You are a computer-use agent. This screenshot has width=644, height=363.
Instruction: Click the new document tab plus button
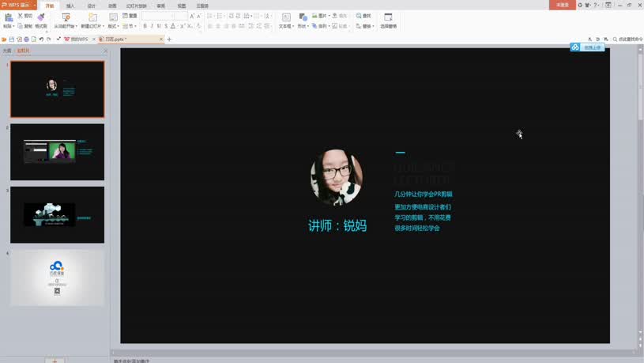pos(169,39)
